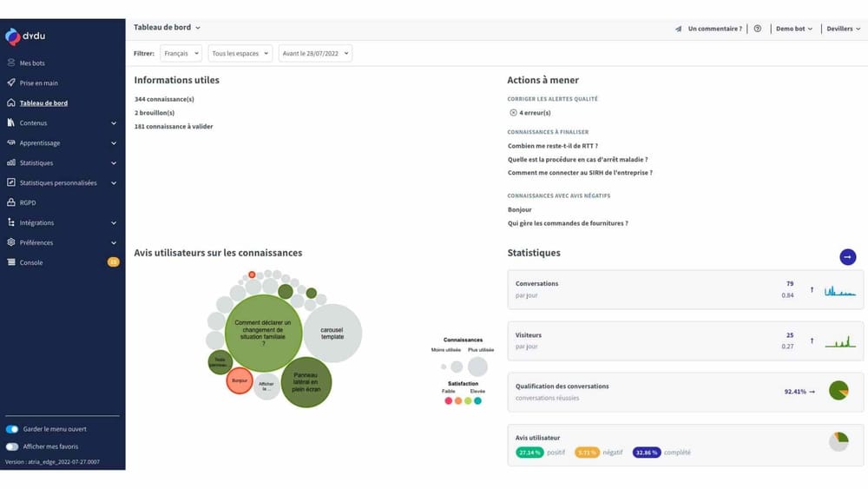Click the Prise en main rocket icon
This screenshot has height=489, width=868.
[11, 83]
